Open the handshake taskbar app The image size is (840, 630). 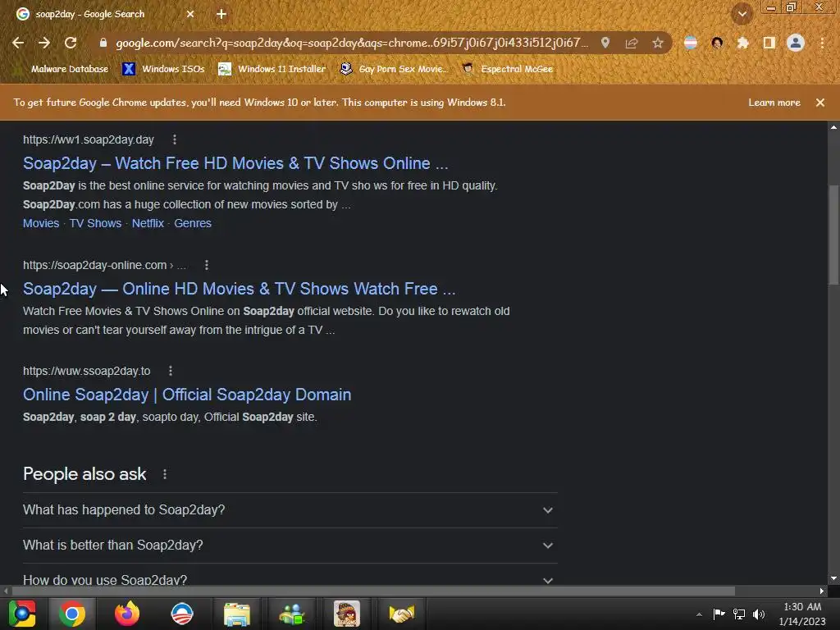(402, 614)
